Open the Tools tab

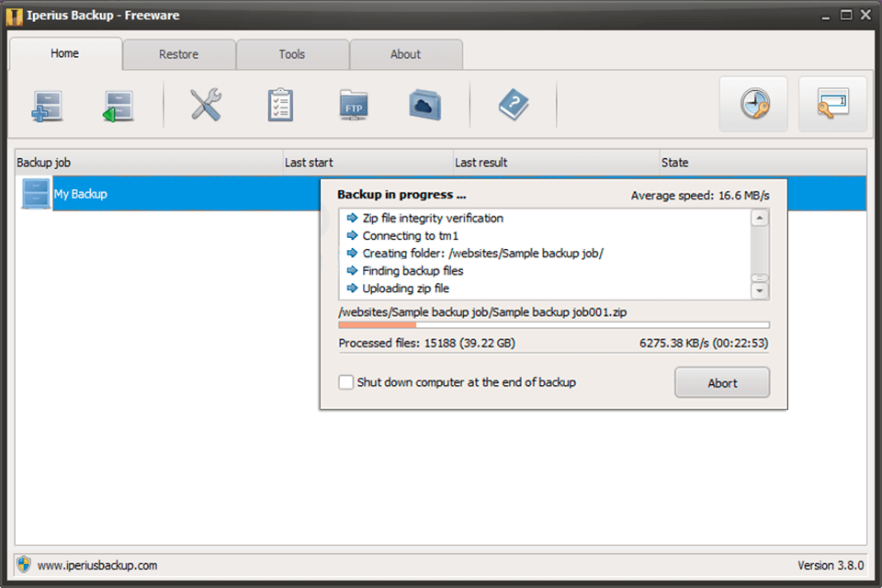point(292,54)
